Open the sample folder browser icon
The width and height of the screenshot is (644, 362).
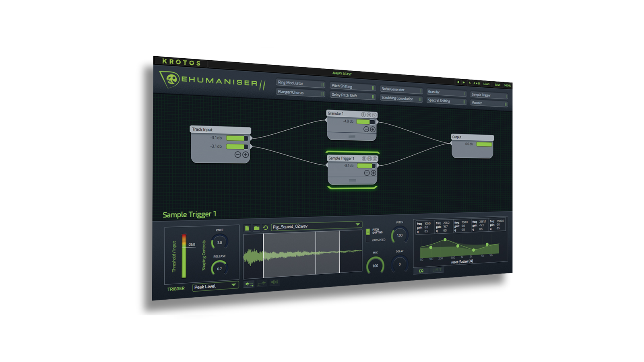point(256,228)
